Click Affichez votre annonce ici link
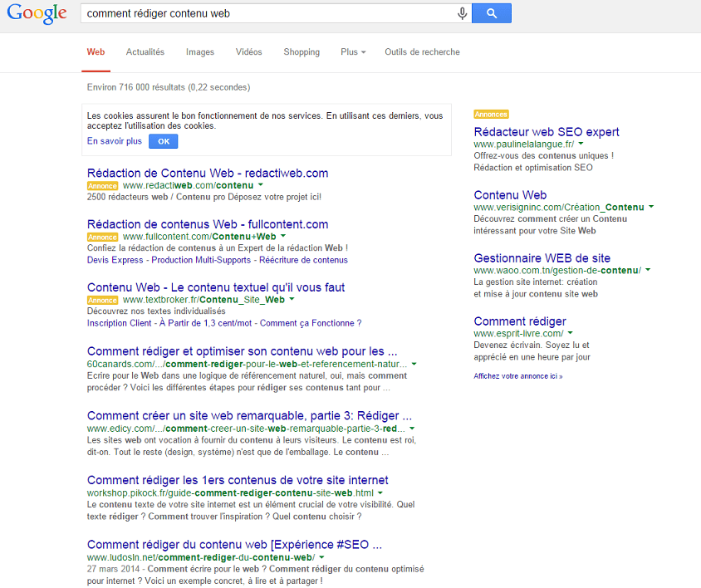The height and width of the screenshot is (588, 701). (x=517, y=376)
